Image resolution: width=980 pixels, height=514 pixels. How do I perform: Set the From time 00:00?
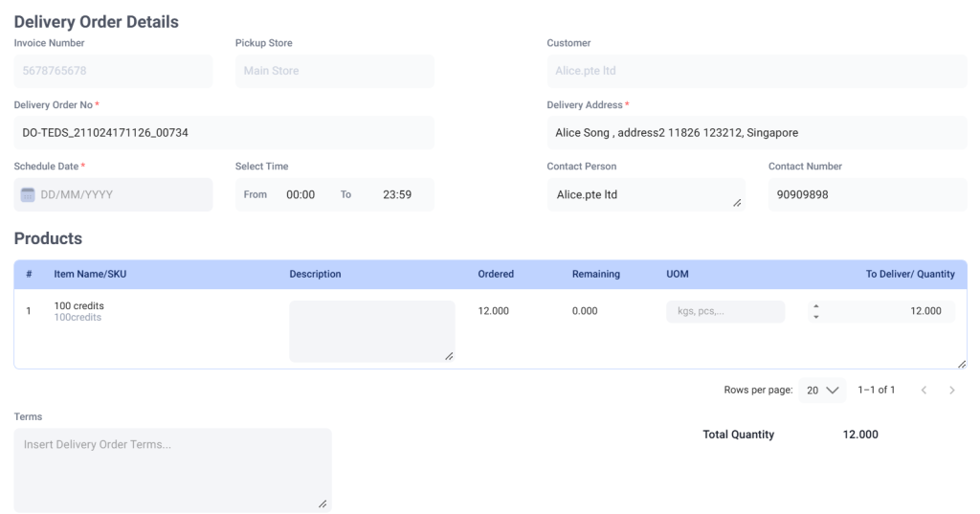(301, 194)
